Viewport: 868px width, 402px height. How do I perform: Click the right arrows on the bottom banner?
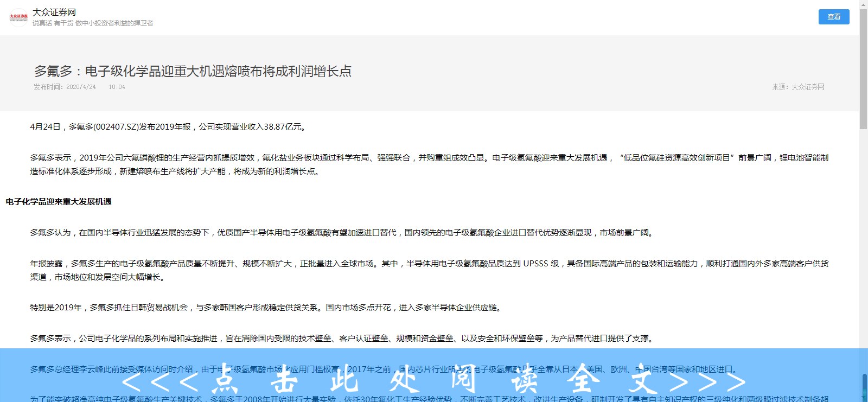click(707, 381)
